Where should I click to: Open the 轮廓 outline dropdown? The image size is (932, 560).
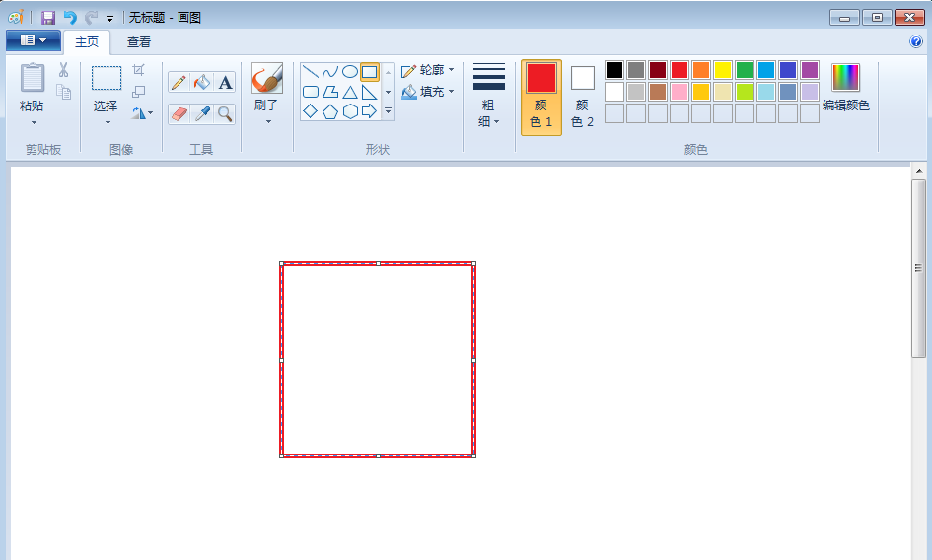pos(428,70)
